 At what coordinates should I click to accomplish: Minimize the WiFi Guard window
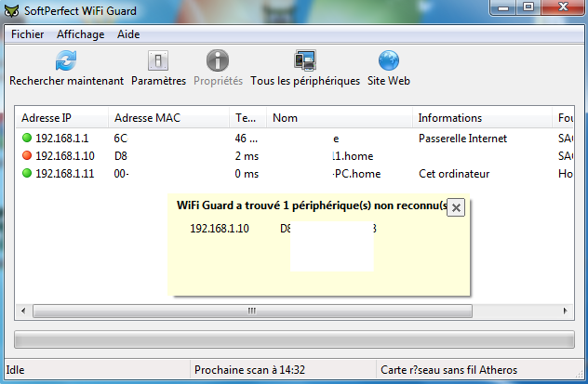[503, 7]
